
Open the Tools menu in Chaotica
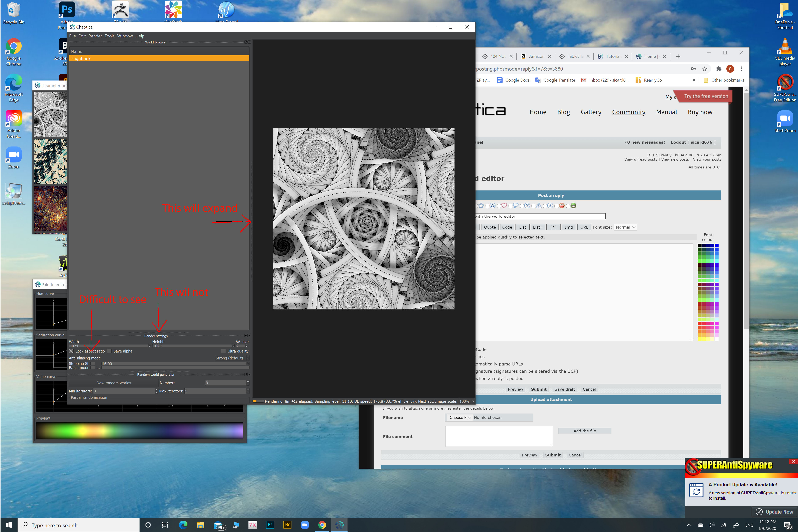pos(109,36)
